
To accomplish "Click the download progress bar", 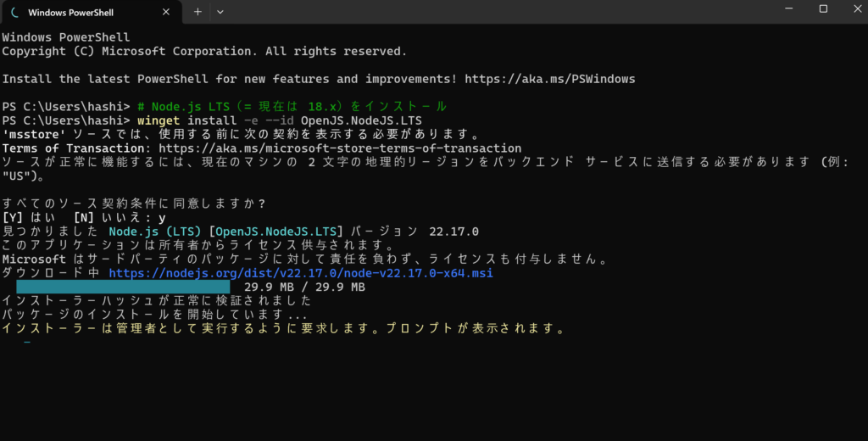I will (x=123, y=287).
